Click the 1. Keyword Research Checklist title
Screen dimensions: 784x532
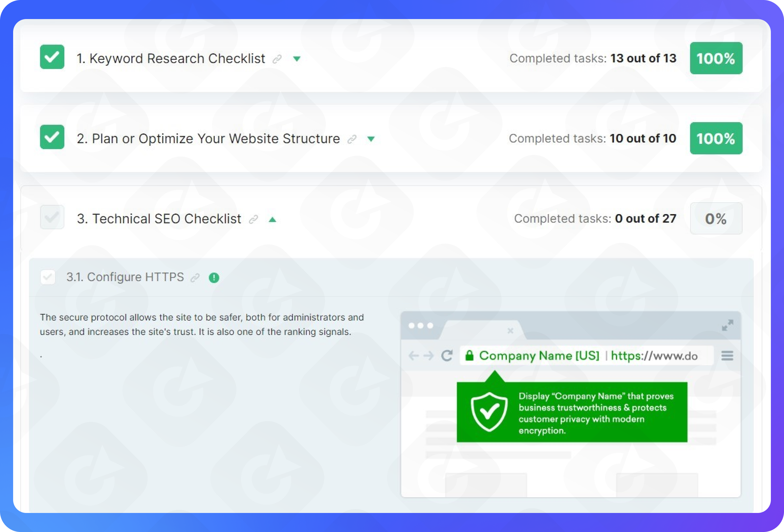click(171, 58)
